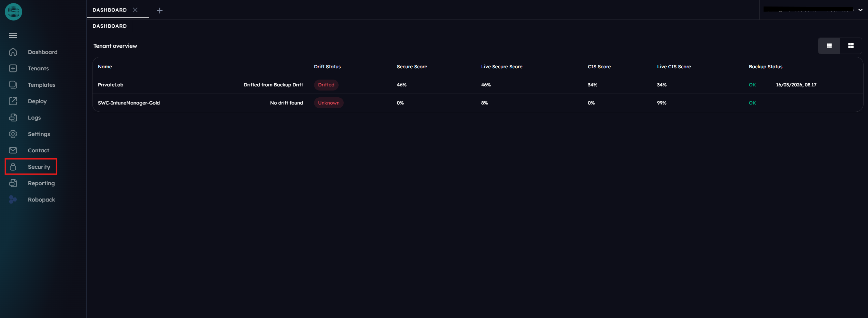The image size is (868, 318).
Task: Click the Contact envelope icon
Action: pyautogui.click(x=13, y=150)
